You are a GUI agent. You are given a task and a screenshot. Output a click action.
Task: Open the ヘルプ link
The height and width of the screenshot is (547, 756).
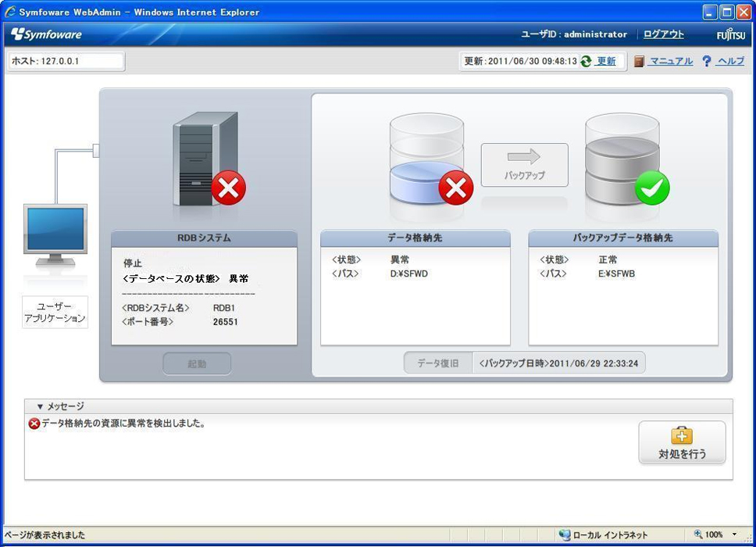click(x=730, y=61)
